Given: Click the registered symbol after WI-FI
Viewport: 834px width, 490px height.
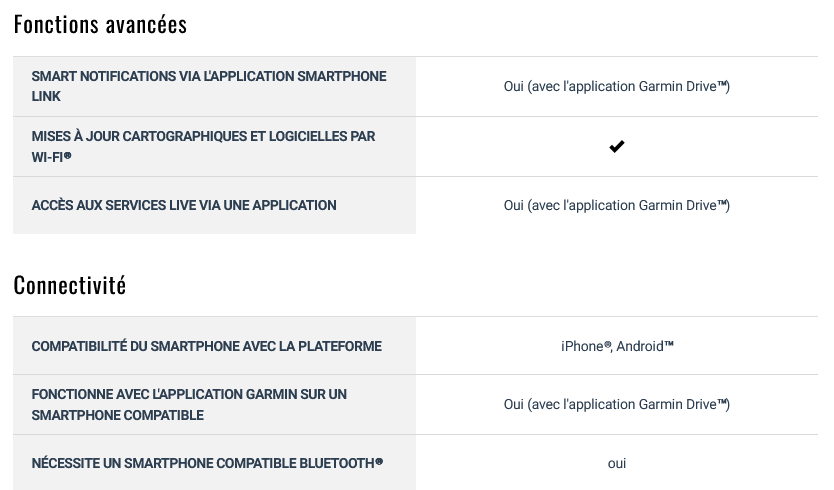Looking at the screenshot, I should pyautogui.click(x=68, y=155).
